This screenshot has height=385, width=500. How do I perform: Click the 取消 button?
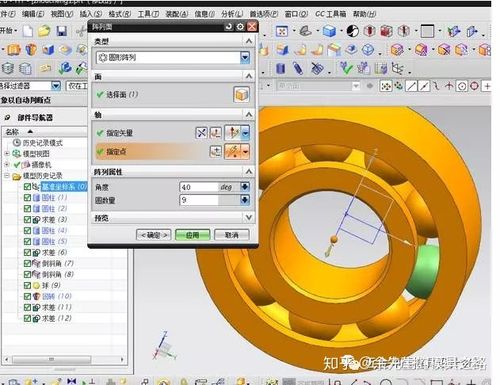point(231,235)
